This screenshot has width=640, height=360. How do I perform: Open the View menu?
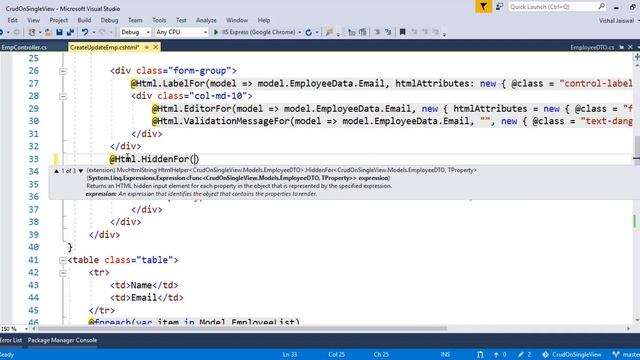coord(33,20)
